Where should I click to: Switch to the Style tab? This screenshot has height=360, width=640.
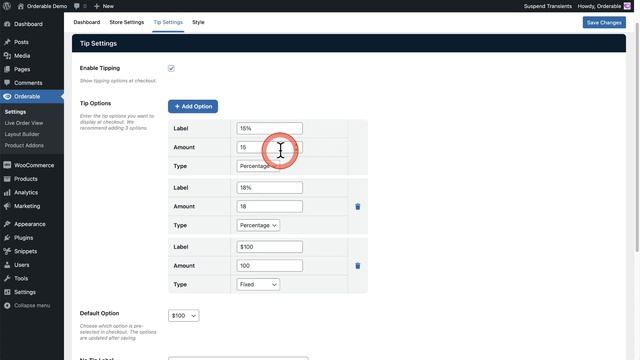click(198, 22)
